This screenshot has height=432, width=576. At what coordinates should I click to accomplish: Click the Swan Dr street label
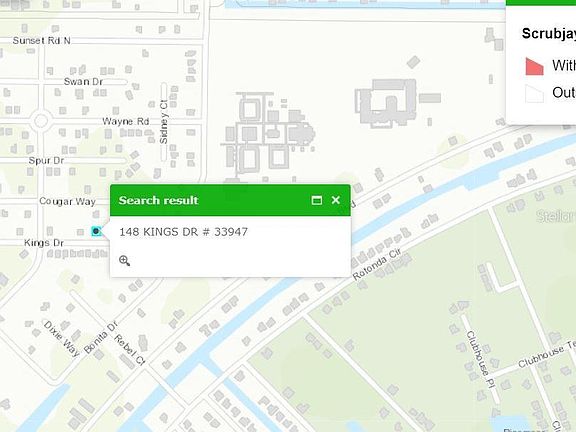(x=83, y=82)
